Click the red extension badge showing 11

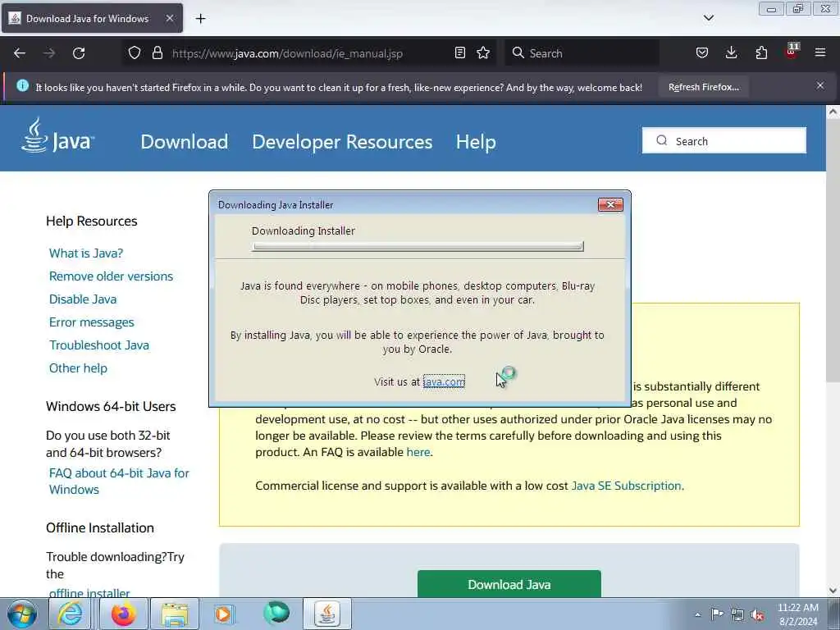pyautogui.click(x=792, y=52)
